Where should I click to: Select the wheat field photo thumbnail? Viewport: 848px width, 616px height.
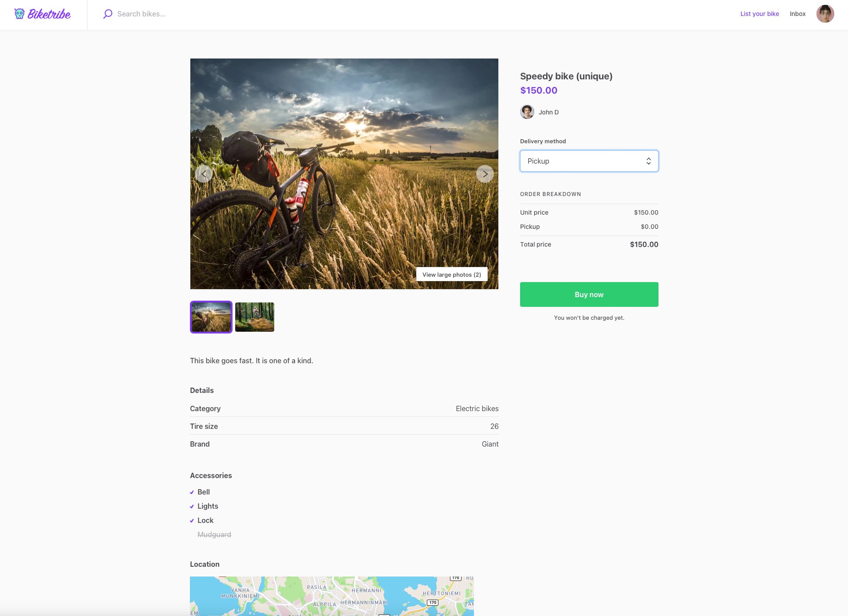pyautogui.click(x=211, y=317)
